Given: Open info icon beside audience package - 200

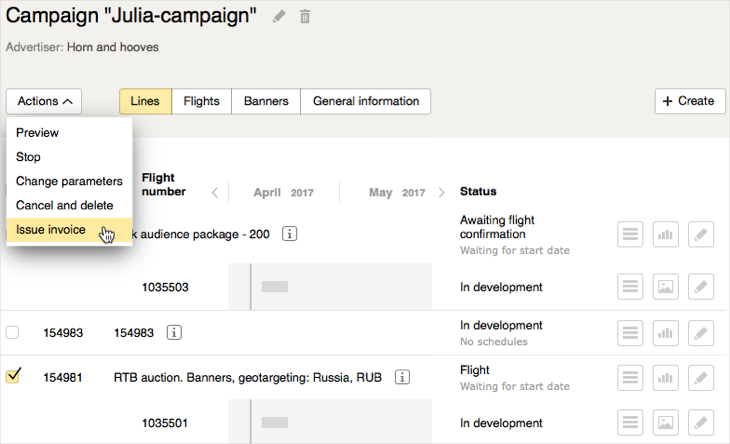Looking at the screenshot, I should pyautogui.click(x=289, y=234).
